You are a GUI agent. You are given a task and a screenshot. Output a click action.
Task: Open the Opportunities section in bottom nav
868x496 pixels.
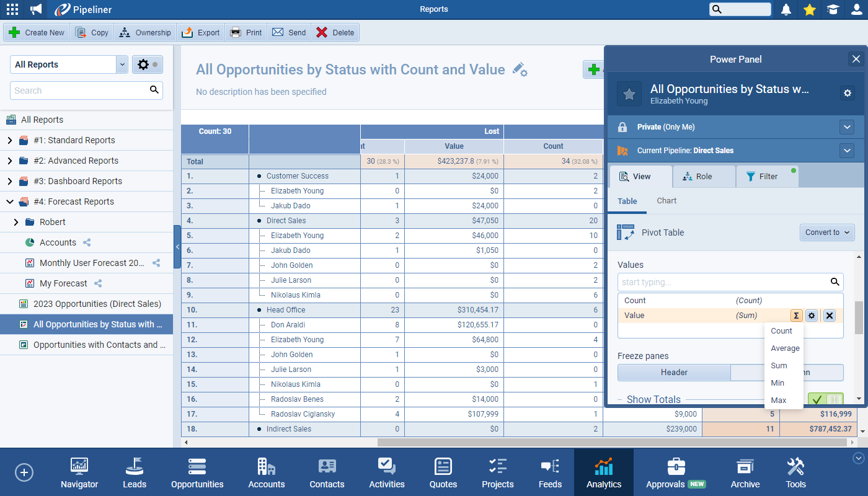(x=197, y=474)
